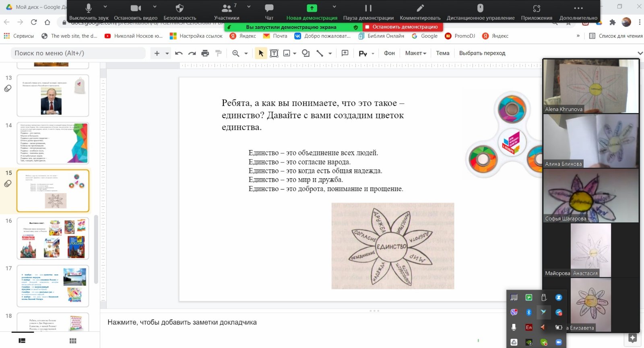
Task: Open Список для чтения reading list
Action: [x=616, y=36]
